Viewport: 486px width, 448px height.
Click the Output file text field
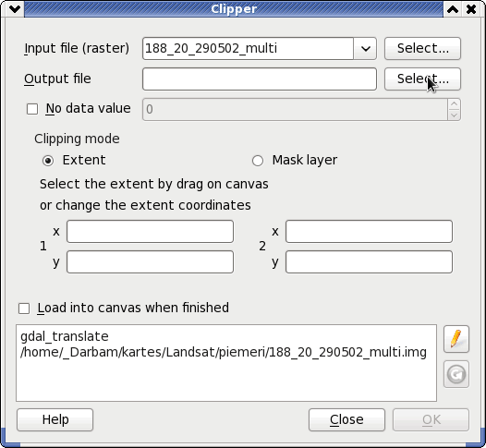(x=260, y=79)
